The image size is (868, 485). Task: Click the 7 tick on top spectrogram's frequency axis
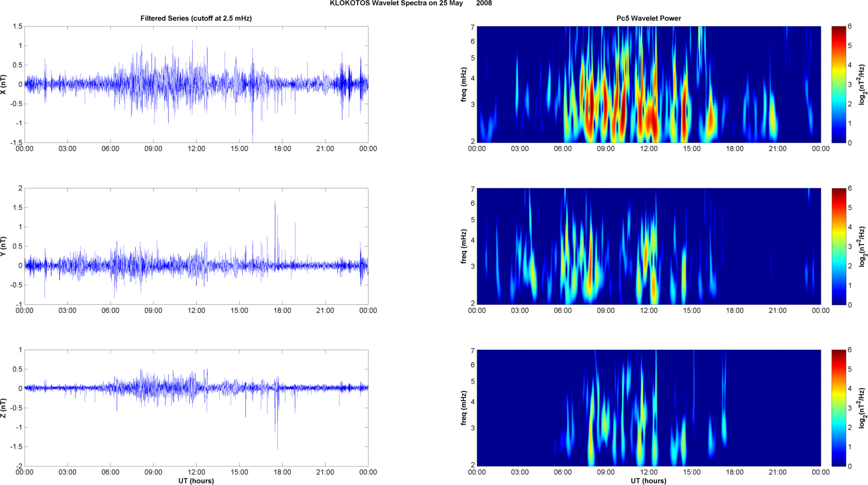coord(473,27)
